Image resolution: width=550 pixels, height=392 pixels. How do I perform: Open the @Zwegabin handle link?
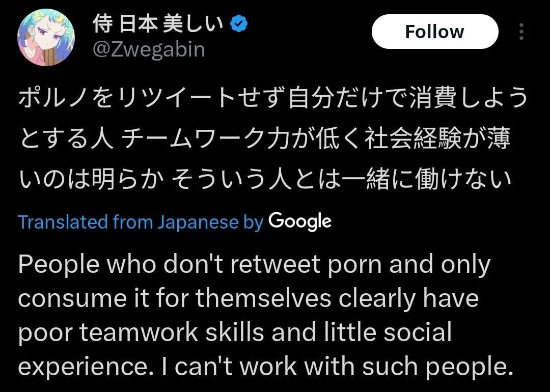click(x=148, y=49)
